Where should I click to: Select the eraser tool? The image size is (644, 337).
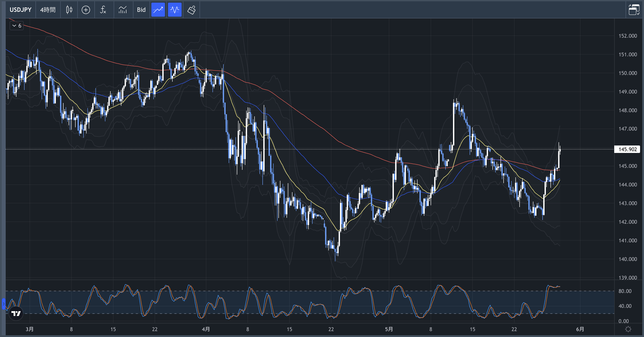(x=191, y=10)
